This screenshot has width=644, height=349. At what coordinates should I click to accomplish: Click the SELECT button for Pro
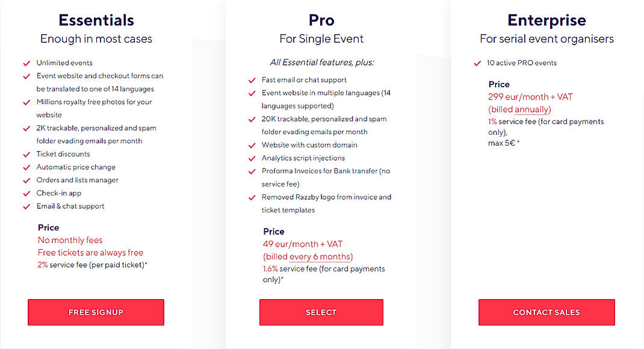321,312
